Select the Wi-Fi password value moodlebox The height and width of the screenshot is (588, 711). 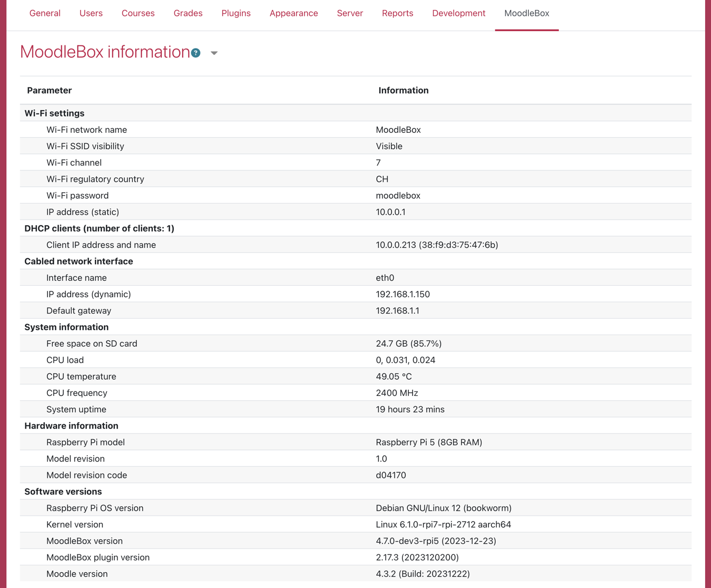click(398, 196)
